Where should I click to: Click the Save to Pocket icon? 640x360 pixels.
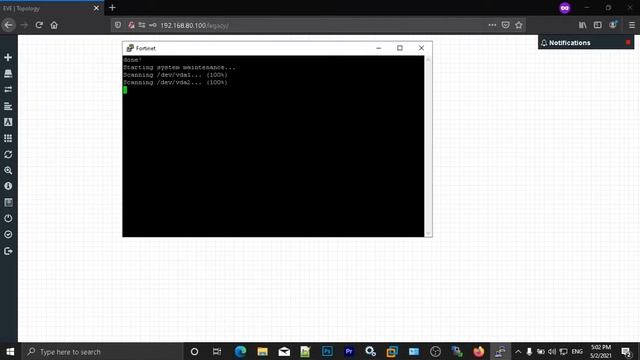[x=506, y=25]
